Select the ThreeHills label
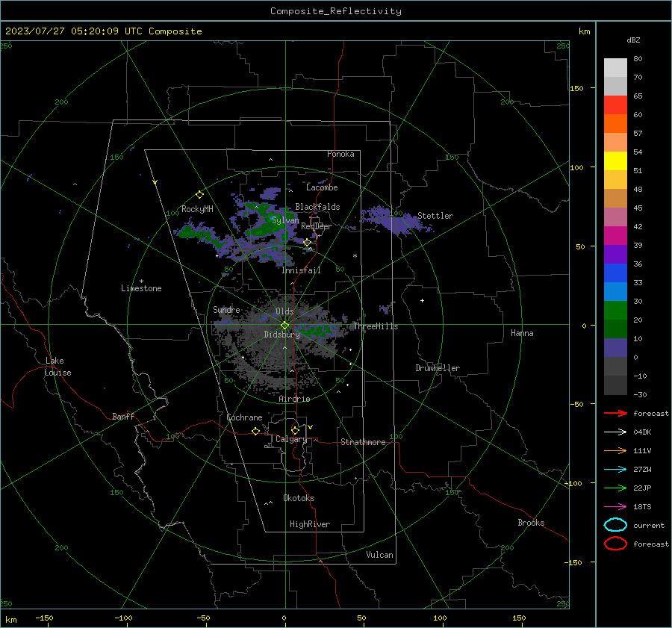Screen dimensions: 672x628 pos(376,326)
